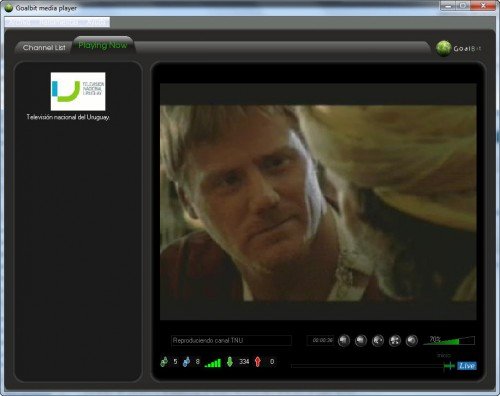Click the third round playback control button
The image size is (500, 396).
pos(378,340)
